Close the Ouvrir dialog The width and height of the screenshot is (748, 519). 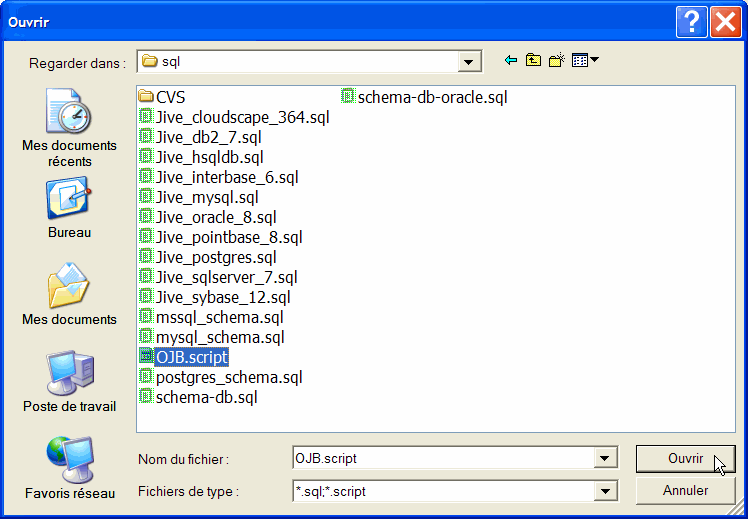point(726,22)
